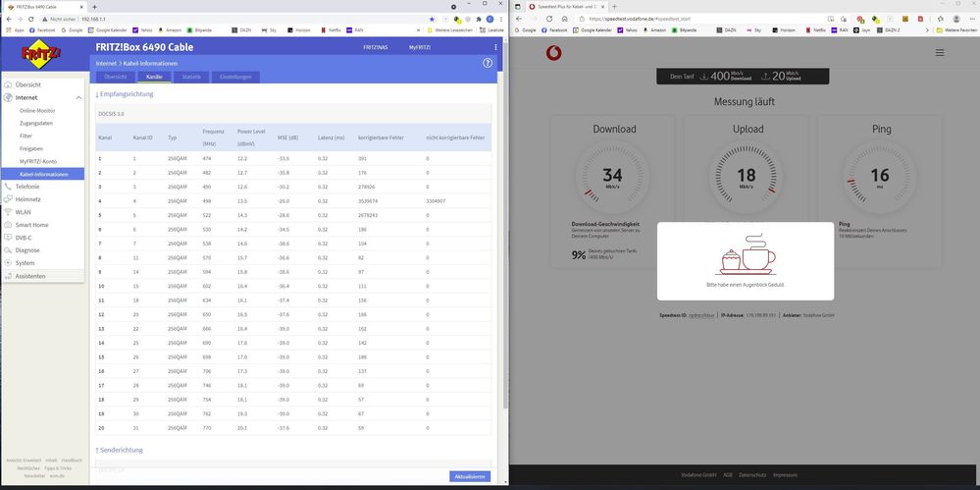Click the DVB-C TV icon in sidebar
This screenshot has height=490, width=980.
(8, 238)
